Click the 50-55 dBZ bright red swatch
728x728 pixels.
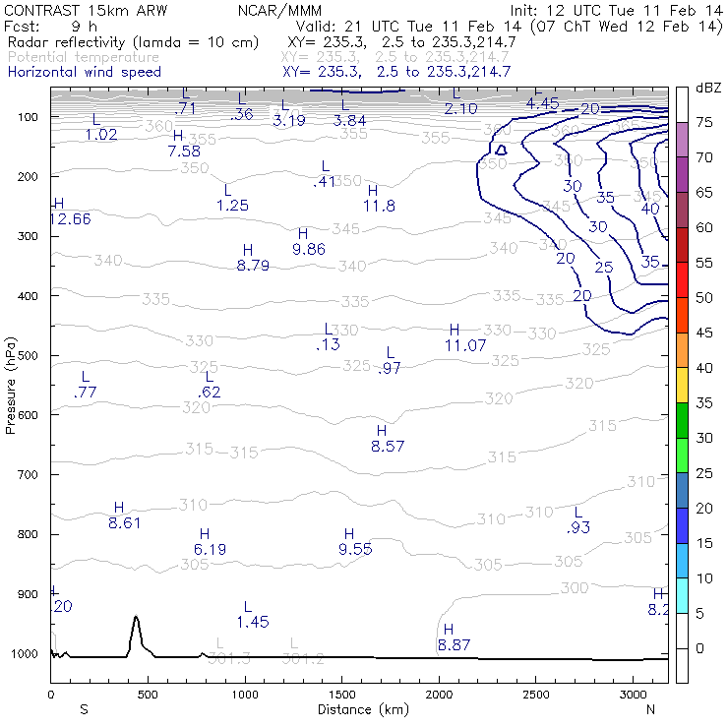pos(682,280)
